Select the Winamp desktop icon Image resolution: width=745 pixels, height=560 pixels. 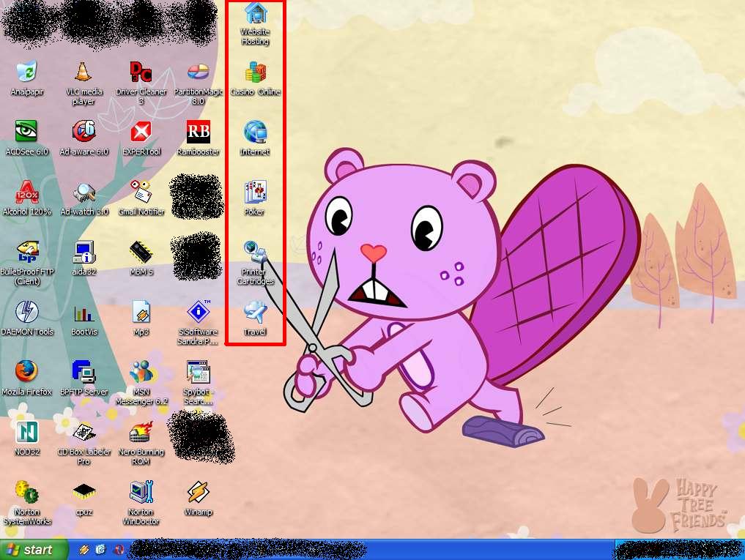click(x=198, y=492)
